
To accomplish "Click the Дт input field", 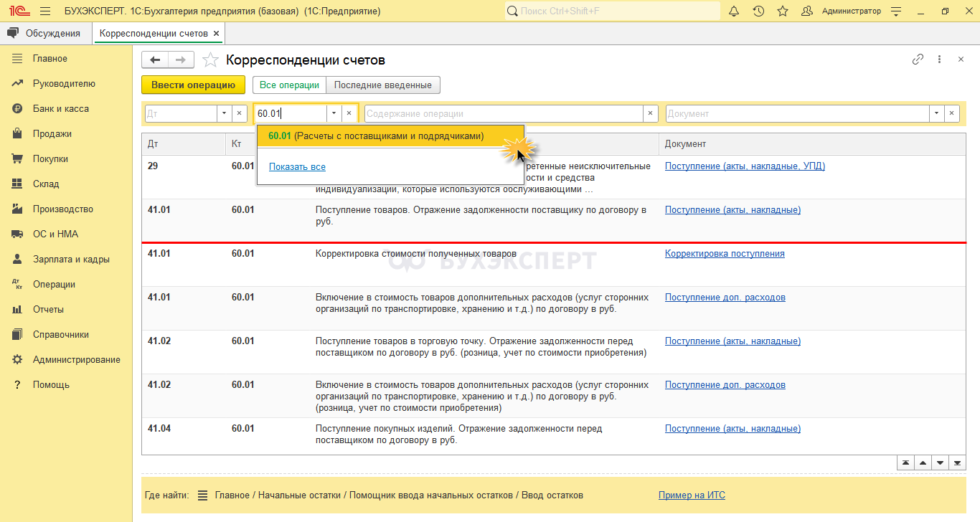I will click(181, 113).
